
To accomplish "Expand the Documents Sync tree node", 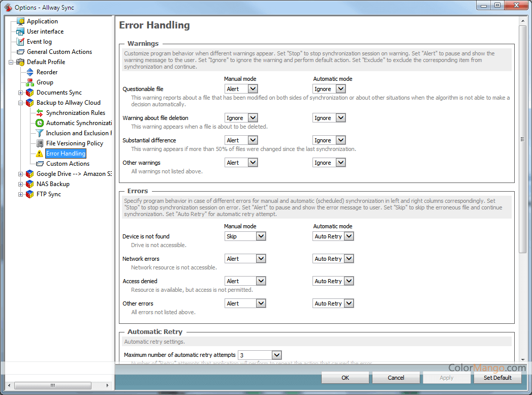I will tap(21, 93).
